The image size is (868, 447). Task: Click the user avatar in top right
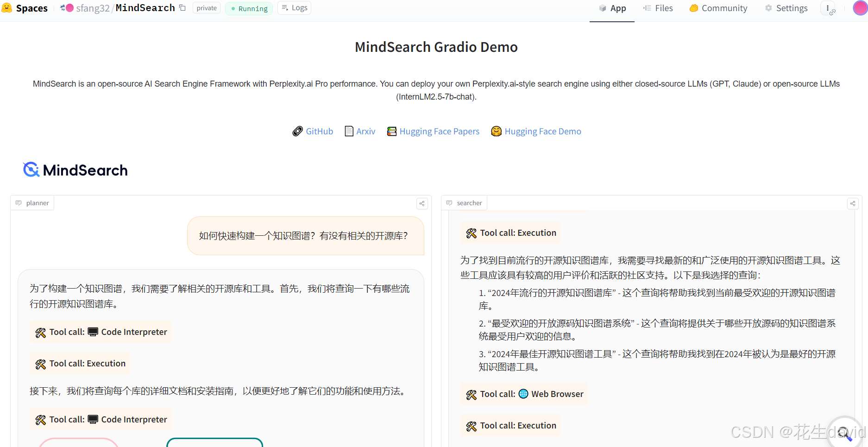(x=860, y=8)
